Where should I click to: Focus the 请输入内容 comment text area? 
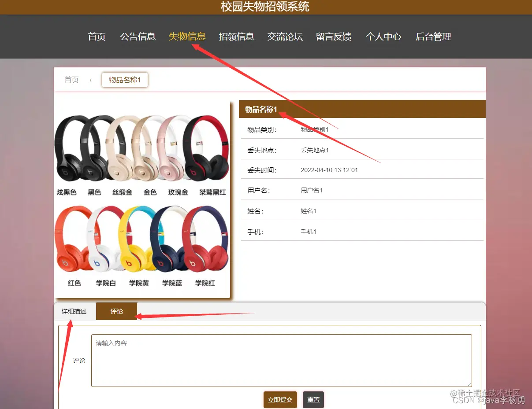point(282,361)
